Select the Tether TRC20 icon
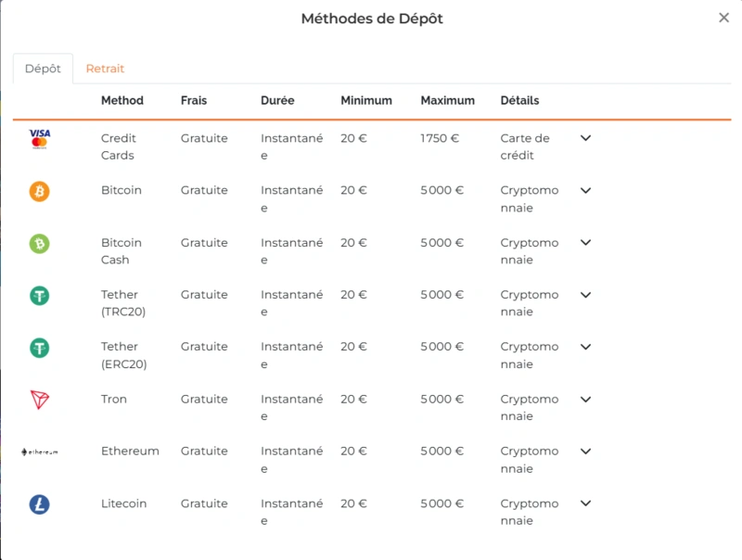The width and height of the screenshot is (742, 560). (x=38, y=296)
